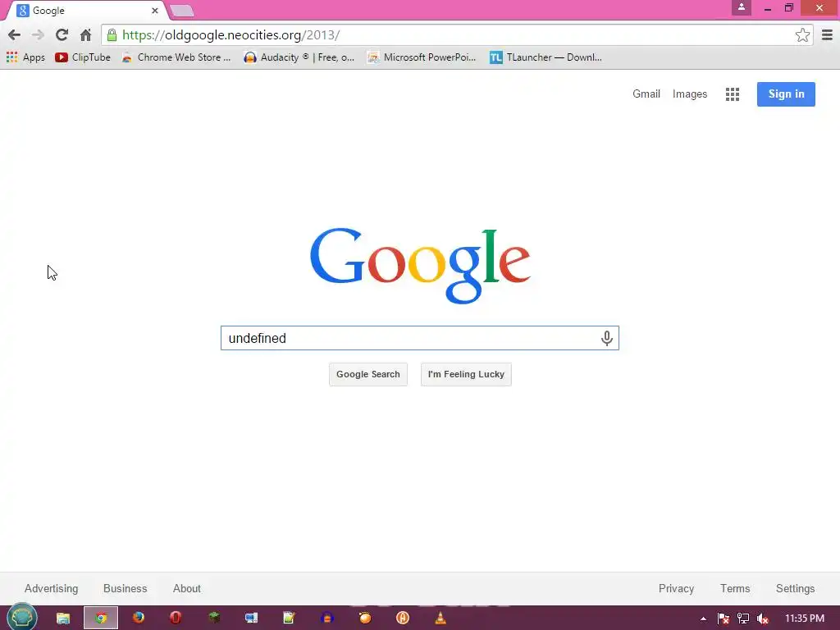Click the green padlock security icon
This screenshot has height=630, width=840.
(x=112, y=35)
